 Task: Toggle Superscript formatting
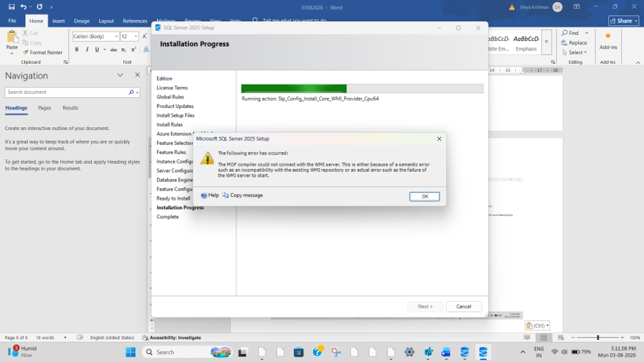(x=134, y=50)
